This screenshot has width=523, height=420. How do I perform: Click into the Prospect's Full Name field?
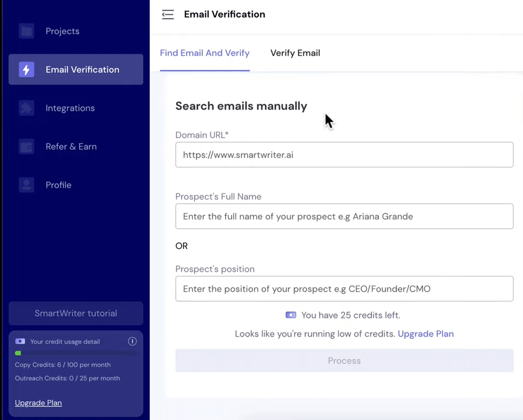point(344,216)
